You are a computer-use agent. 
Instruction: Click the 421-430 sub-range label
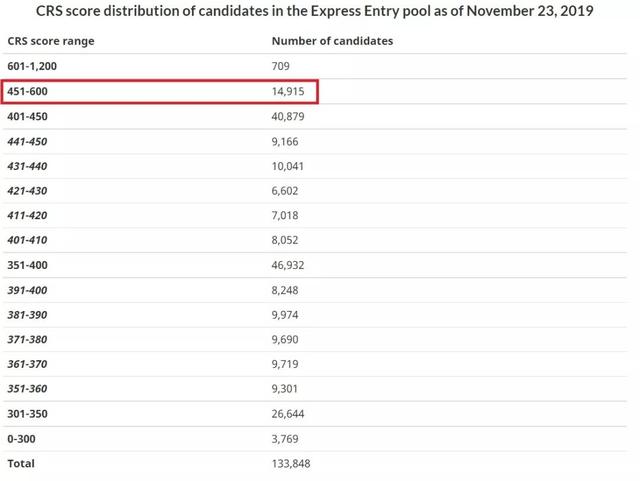[x=27, y=191]
